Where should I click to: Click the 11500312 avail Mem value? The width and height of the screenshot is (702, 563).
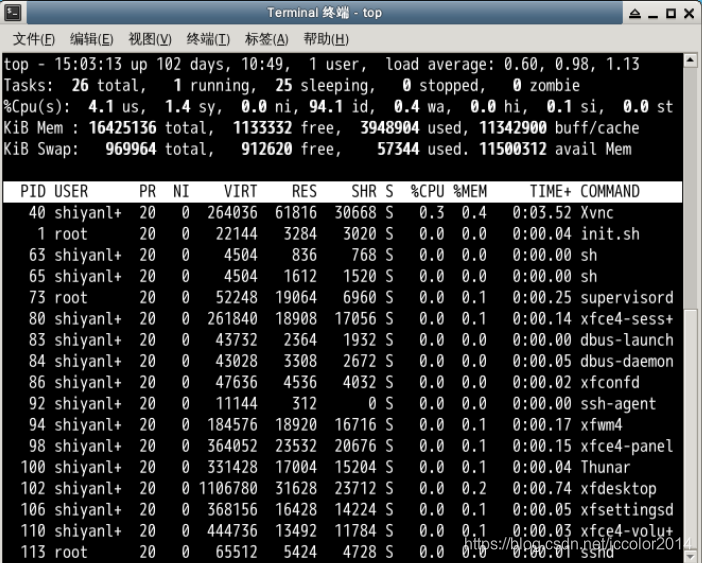(x=513, y=149)
